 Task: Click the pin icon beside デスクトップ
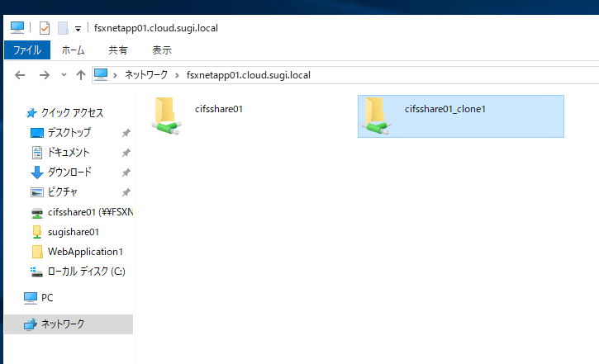126,133
